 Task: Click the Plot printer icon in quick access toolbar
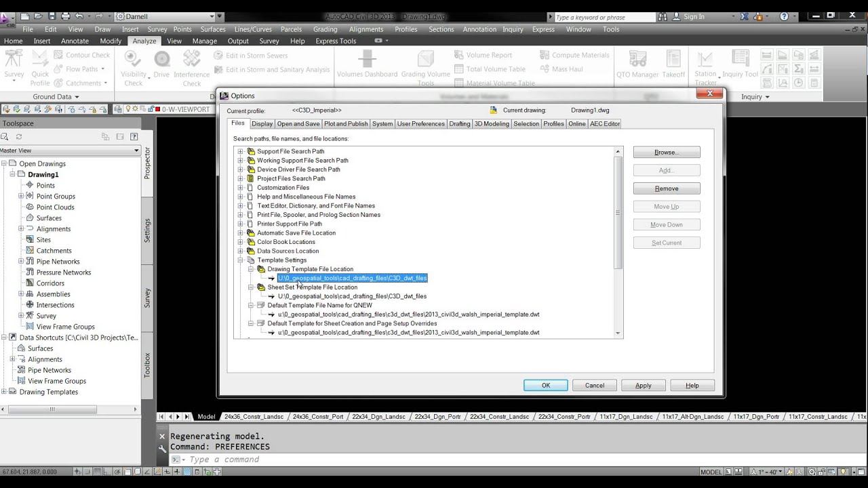pyautogui.click(x=66, y=16)
